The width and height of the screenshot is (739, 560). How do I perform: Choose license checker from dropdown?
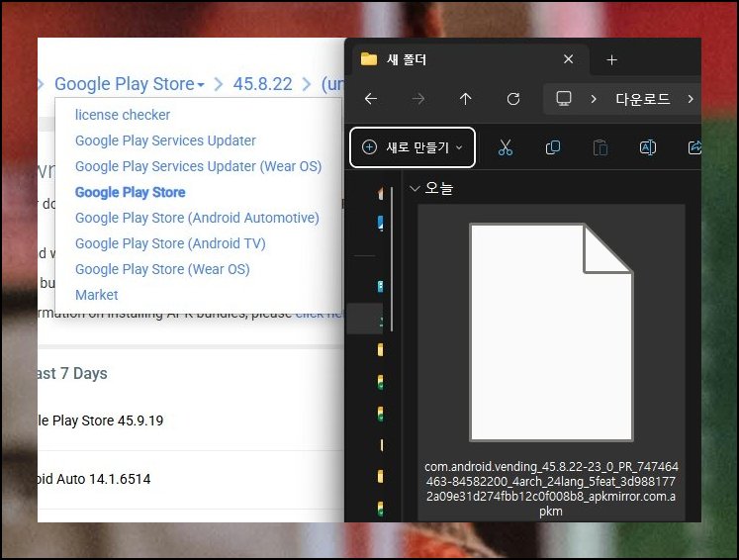pos(123,115)
